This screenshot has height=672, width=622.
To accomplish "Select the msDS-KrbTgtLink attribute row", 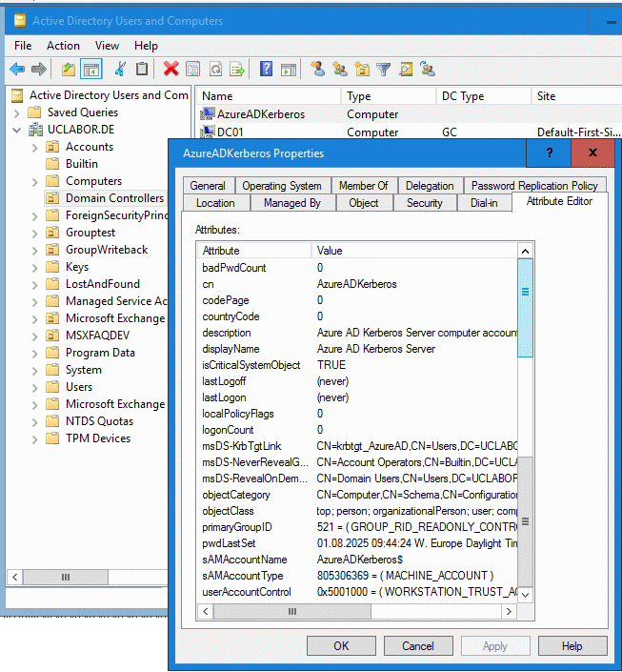I will (358, 446).
